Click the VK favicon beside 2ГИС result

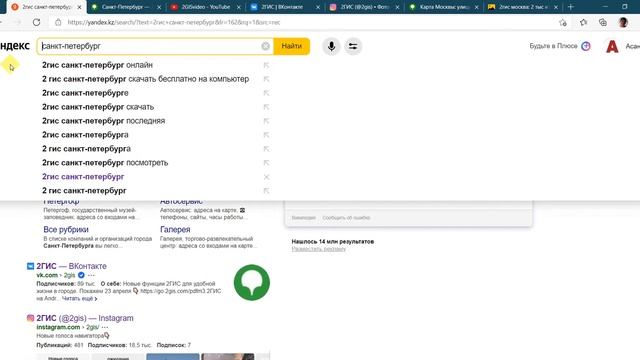(x=30, y=266)
